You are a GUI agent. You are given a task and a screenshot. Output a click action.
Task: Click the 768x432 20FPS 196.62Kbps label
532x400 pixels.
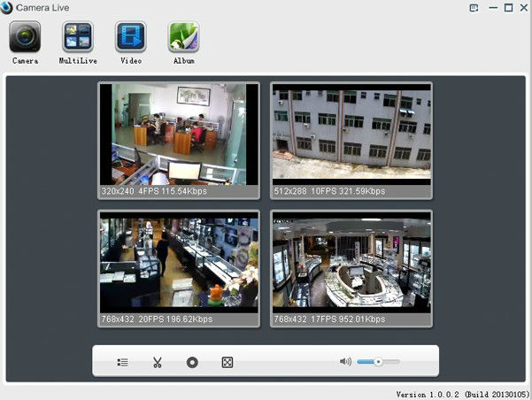coord(157,319)
